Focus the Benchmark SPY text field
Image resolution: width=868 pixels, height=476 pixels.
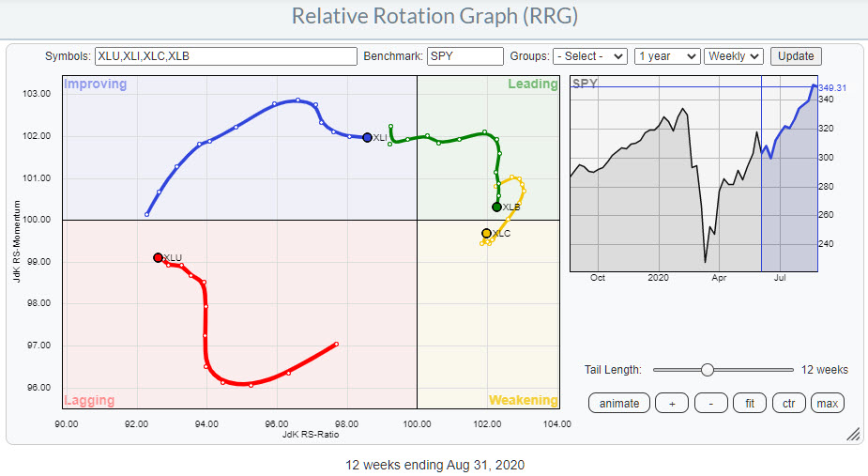click(x=464, y=56)
